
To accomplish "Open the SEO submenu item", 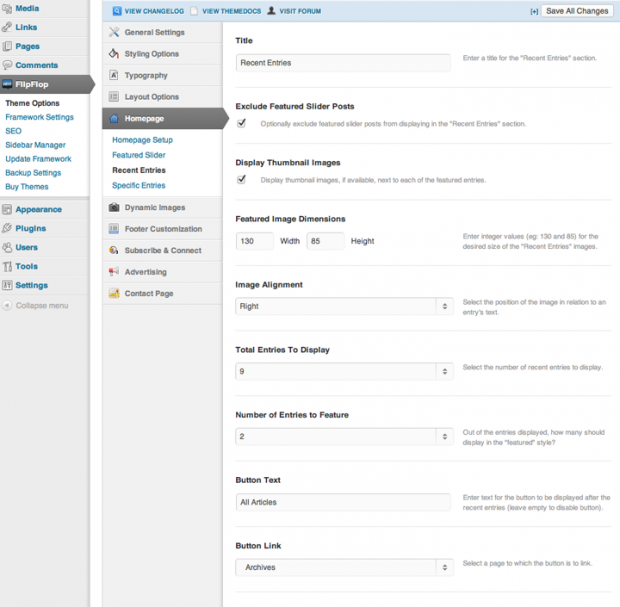I will click(13, 131).
